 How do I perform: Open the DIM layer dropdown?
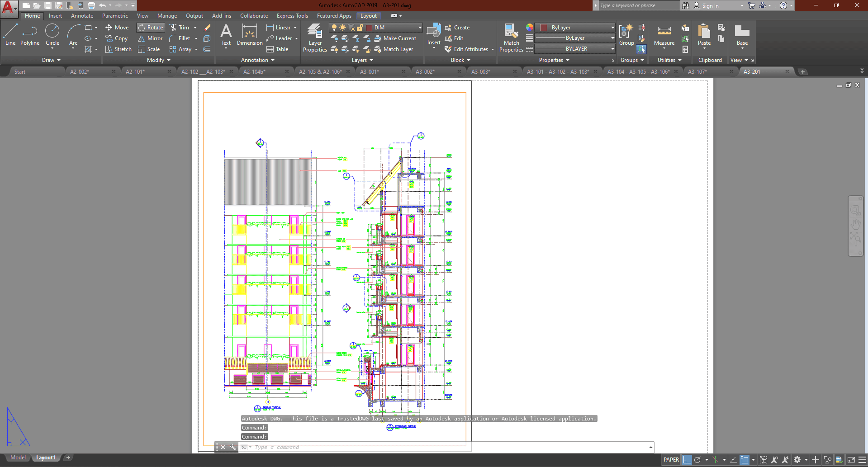(394, 28)
